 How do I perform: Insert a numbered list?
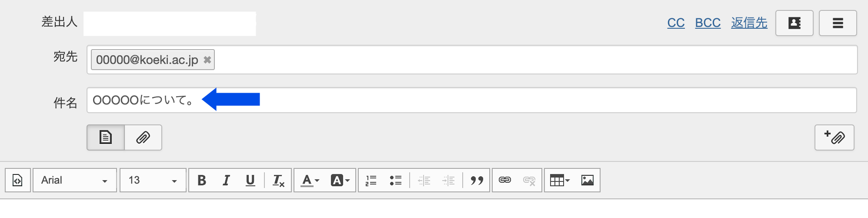pos(371,180)
